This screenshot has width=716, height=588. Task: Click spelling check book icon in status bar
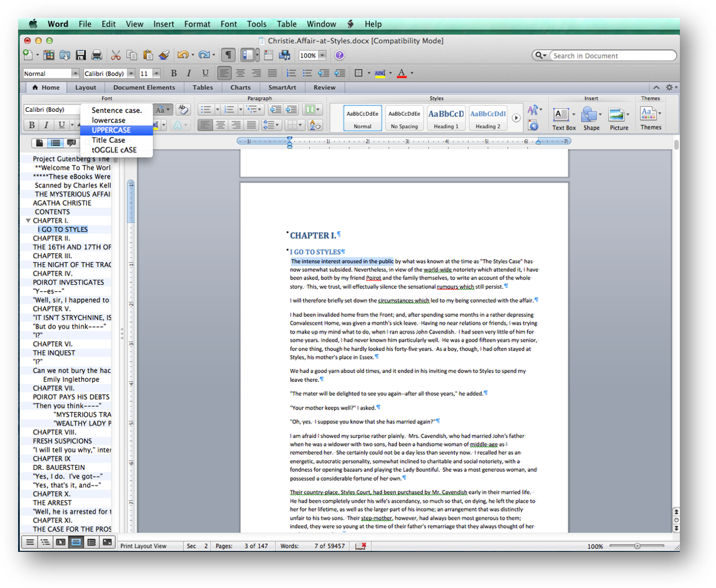(361, 546)
